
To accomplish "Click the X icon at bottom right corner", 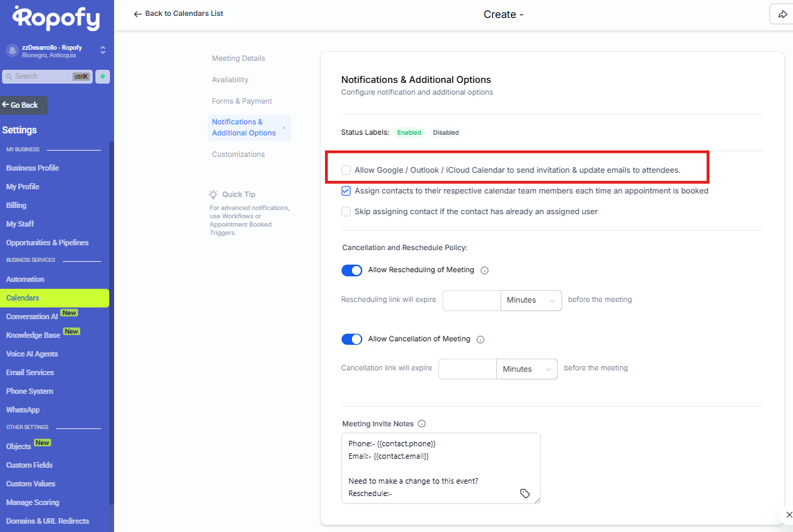I will pos(790,515).
